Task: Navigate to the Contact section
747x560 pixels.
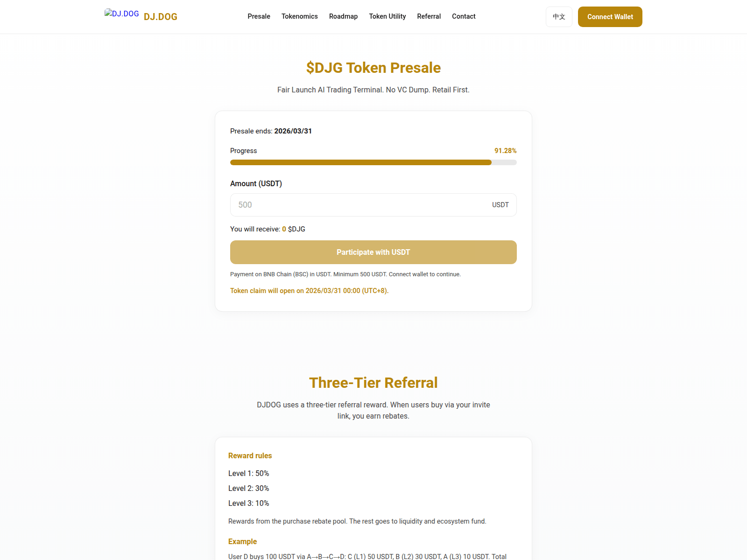Action: tap(464, 16)
